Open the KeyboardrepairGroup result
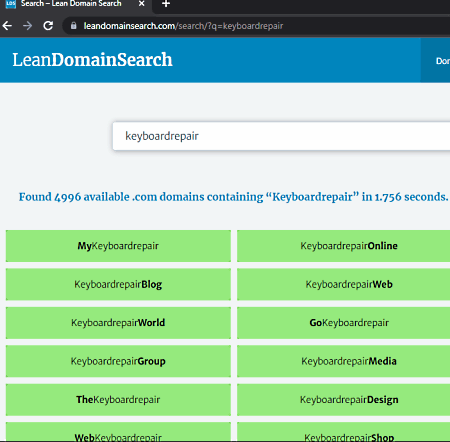 tap(118, 361)
